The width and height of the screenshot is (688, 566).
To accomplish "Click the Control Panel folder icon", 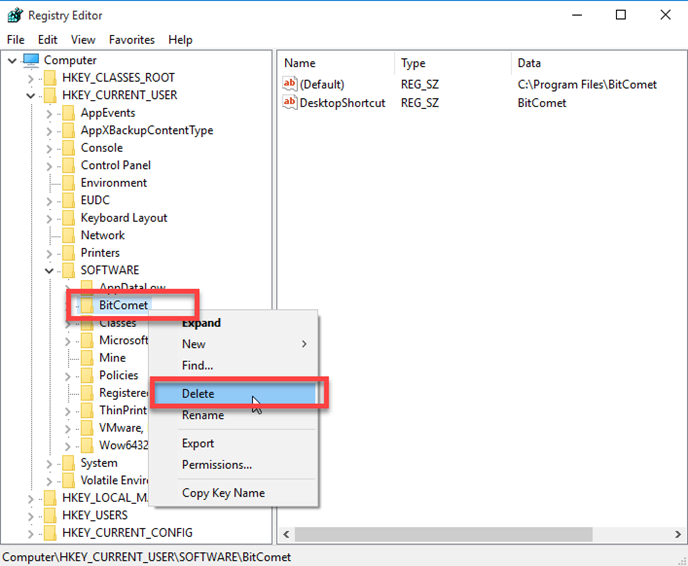I will (x=68, y=165).
